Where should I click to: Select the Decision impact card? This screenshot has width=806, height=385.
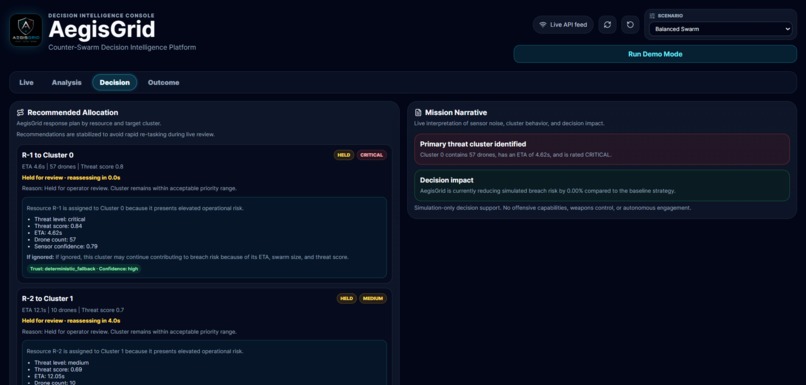(x=602, y=185)
